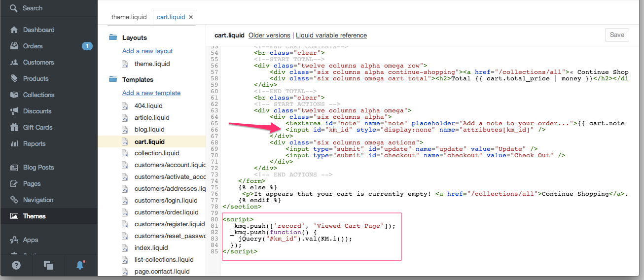Click the Search magnifier icon in sidebar
Viewport: 644px width, 280px height.
pyautogui.click(x=14, y=8)
